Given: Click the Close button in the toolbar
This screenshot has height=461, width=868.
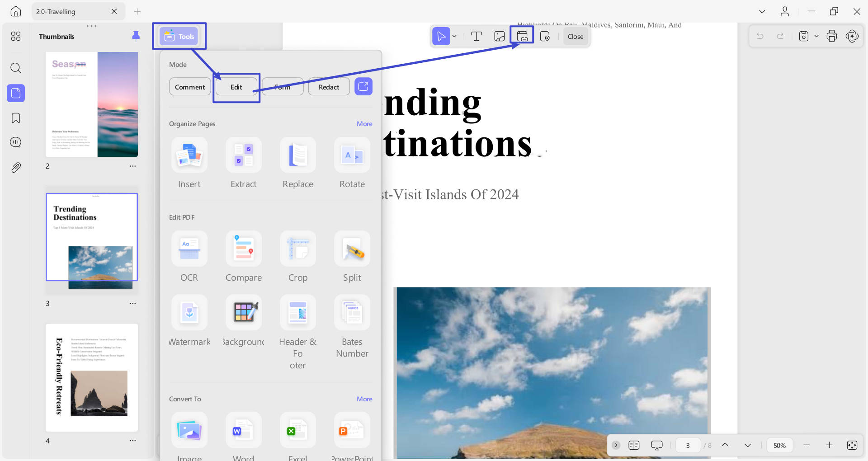Looking at the screenshot, I should 575,36.
